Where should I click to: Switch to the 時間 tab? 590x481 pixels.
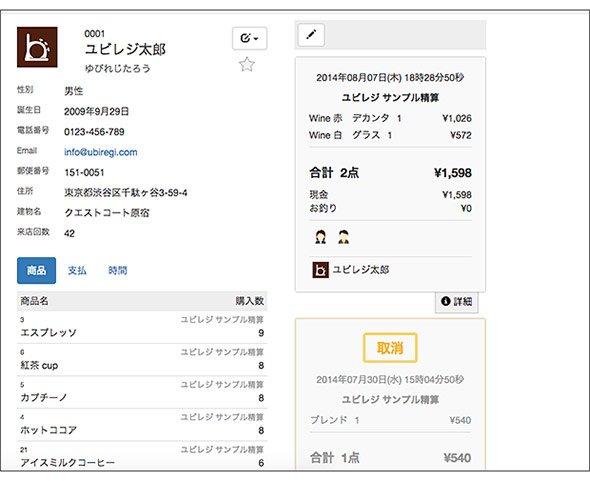point(118,270)
